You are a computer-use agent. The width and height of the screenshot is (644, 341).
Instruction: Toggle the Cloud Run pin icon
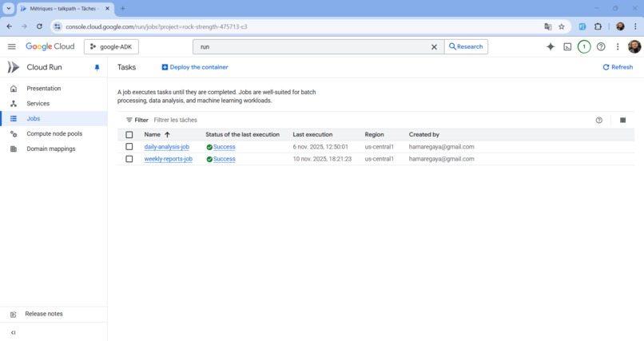(x=97, y=68)
